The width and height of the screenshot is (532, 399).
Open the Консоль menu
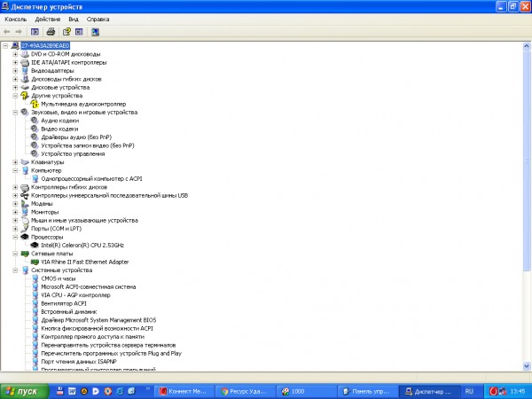point(16,20)
